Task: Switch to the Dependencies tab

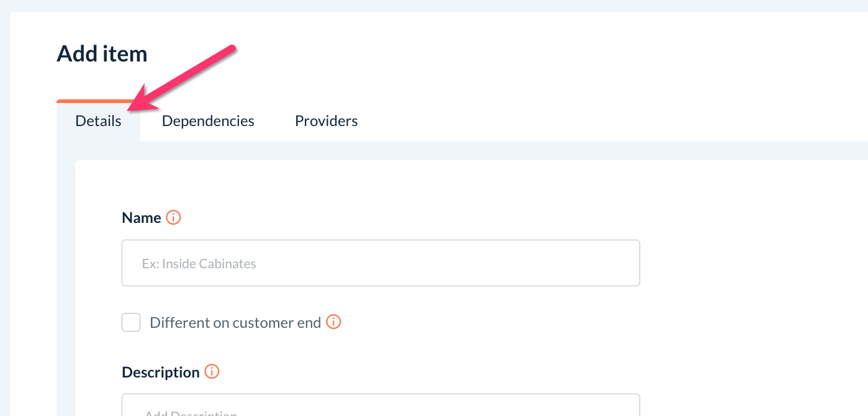Action: click(208, 121)
